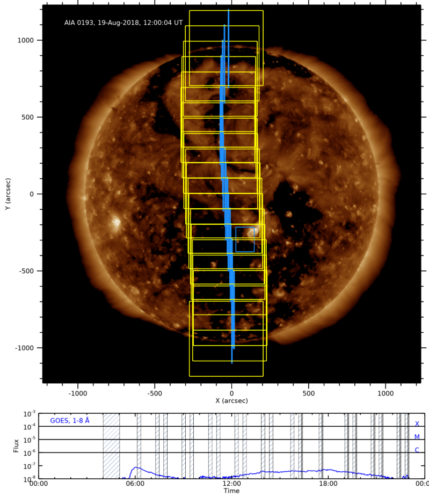Click the GOES flux peak near 06:00
The height and width of the screenshot is (504, 429).
[136, 468]
